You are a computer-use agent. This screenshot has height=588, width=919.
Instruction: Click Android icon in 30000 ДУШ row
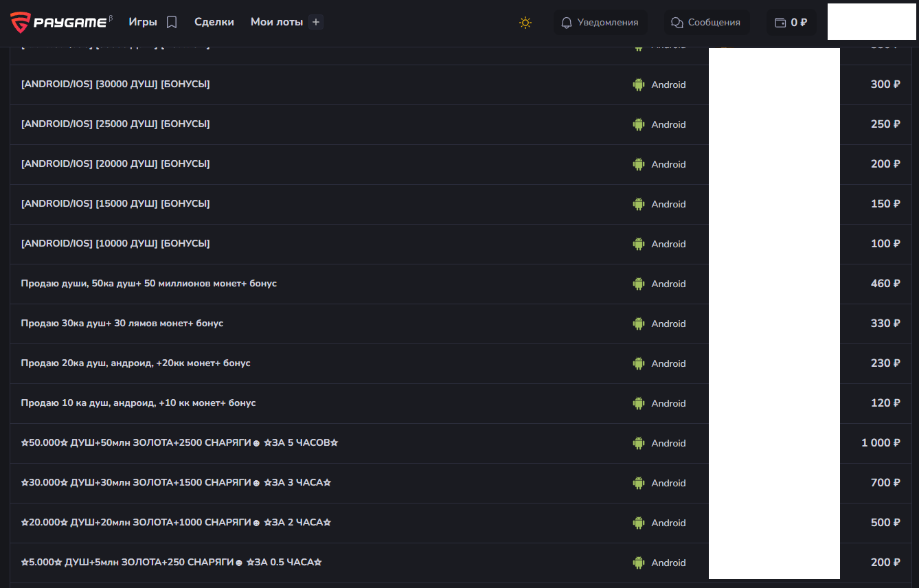pos(639,84)
